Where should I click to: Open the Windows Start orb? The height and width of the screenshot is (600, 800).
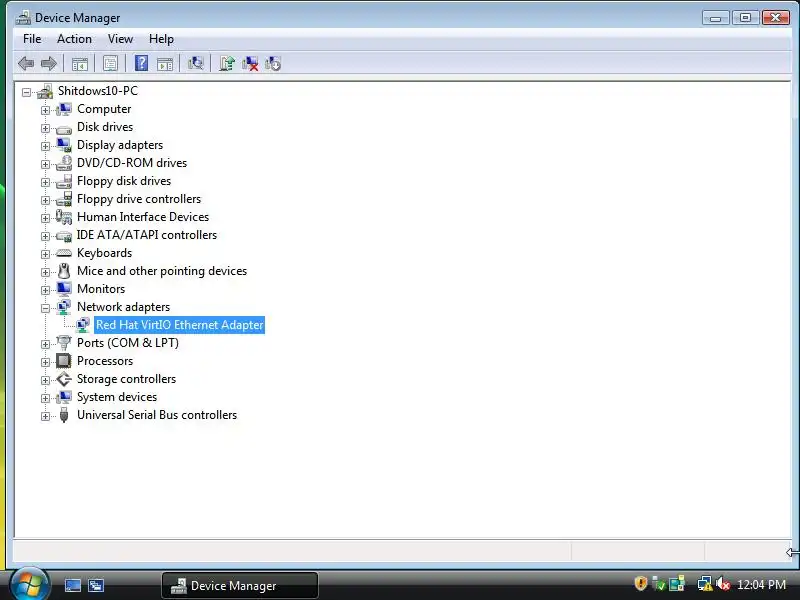click(29, 584)
